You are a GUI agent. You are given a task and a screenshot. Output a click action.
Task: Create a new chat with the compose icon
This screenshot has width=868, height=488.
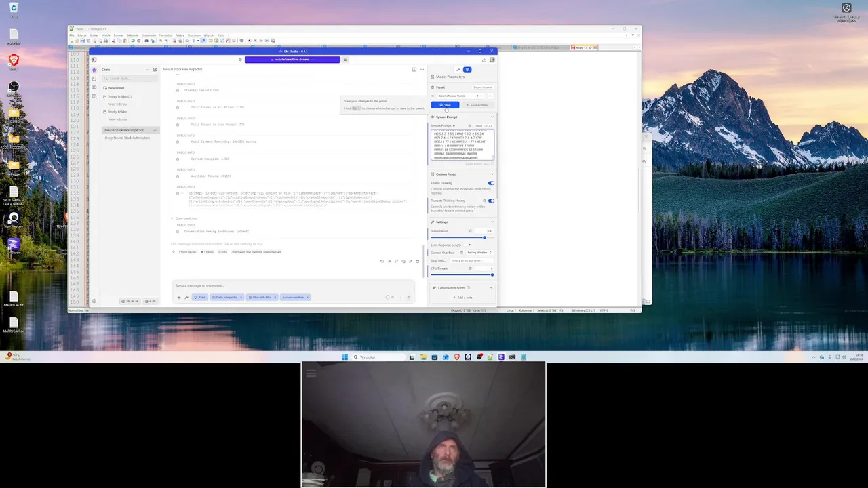coord(155,70)
